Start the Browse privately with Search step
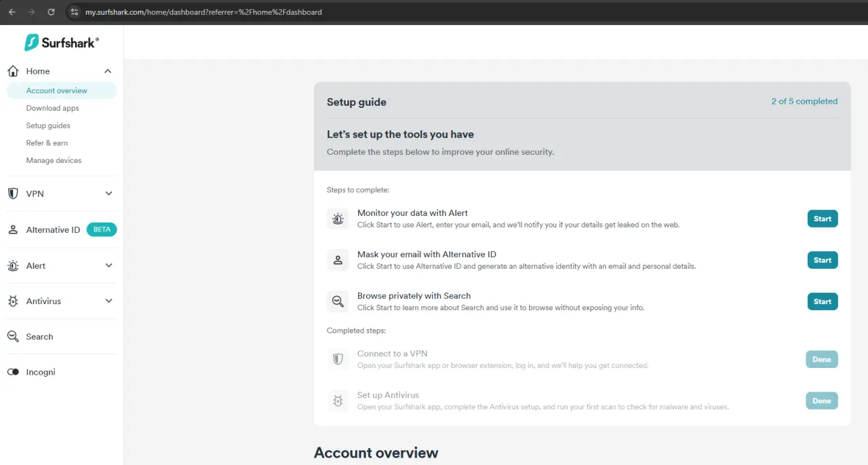Screen dimensions: 868x465 (x=823, y=301)
